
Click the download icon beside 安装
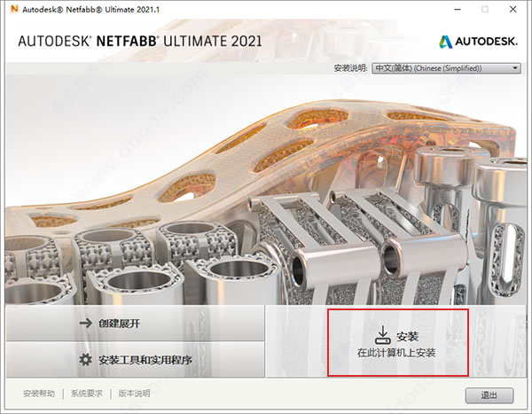383,335
